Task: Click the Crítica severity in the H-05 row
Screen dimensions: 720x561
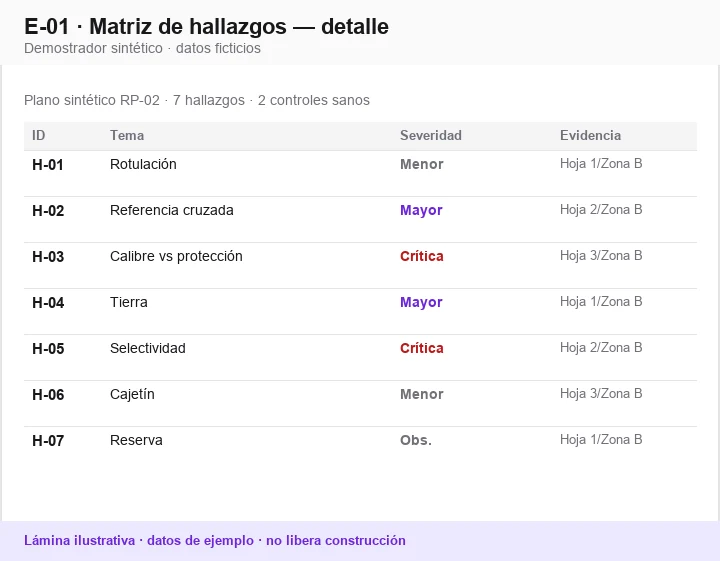Action: pos(422,348)
